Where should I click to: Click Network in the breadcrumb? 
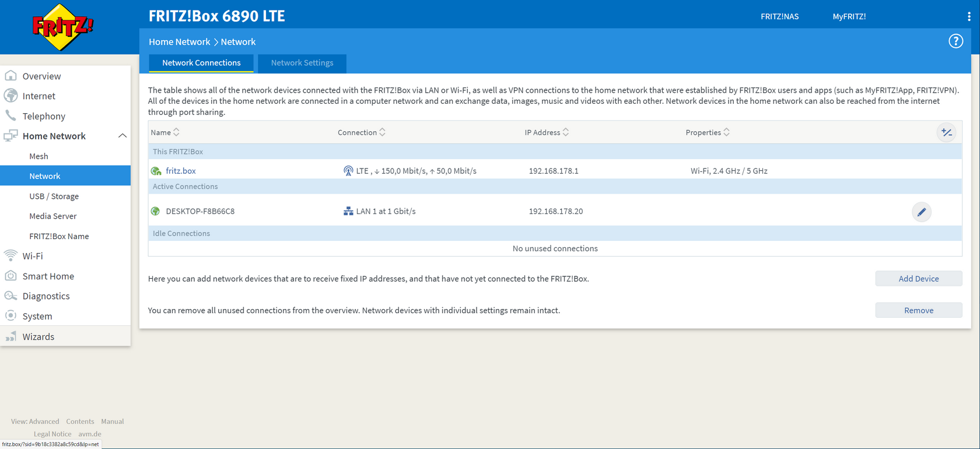coord(238,42)
